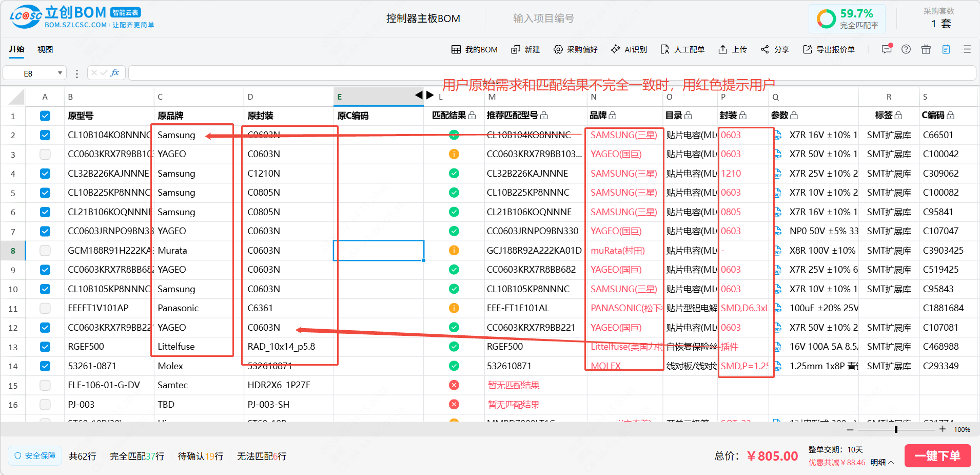
Task: Open the E8 cell name box dropdown
Action: point(60,73)
